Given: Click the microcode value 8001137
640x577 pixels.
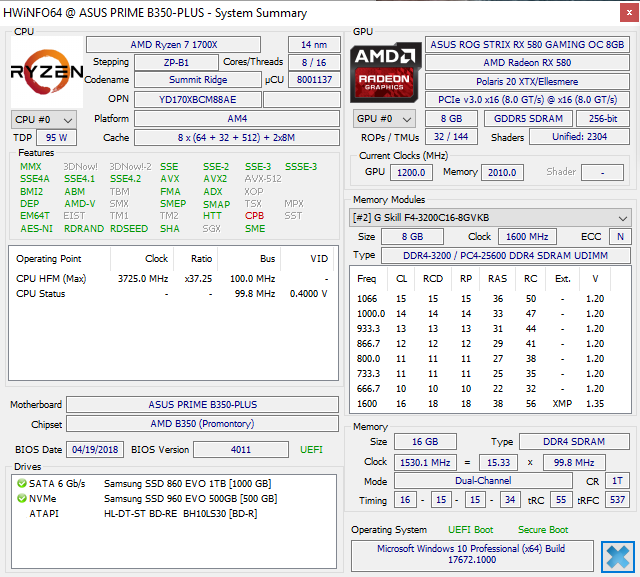Looking at the screenshot, I should (x=314, y=80).
